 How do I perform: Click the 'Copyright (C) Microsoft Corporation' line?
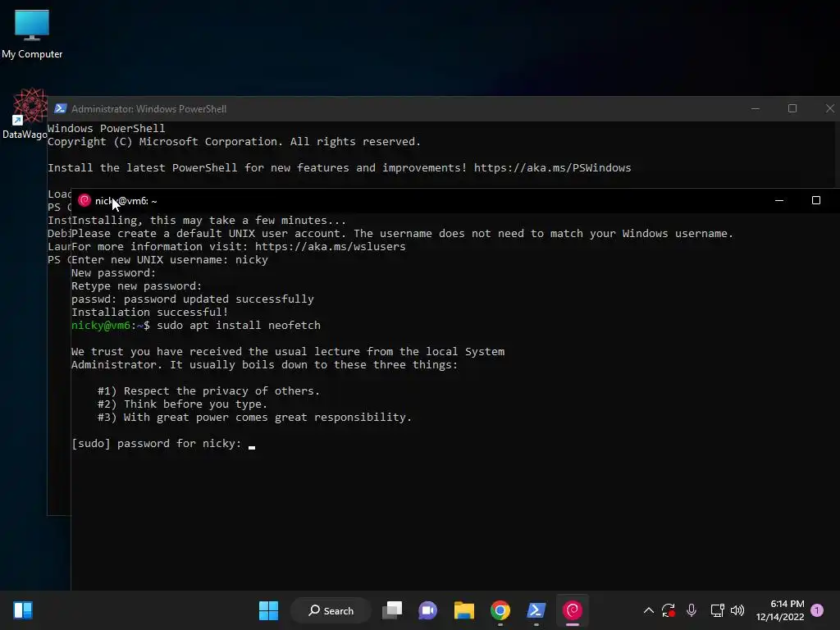pyautogui.click(x=234, y=141)
